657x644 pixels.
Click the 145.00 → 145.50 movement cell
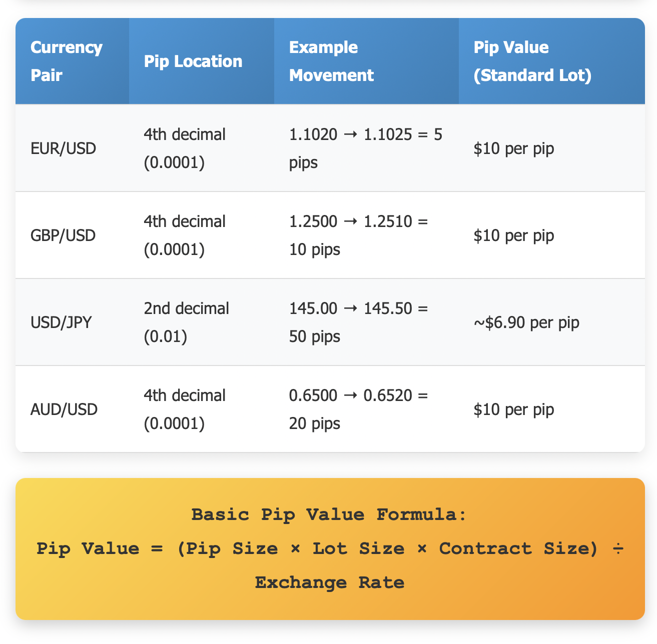[x=366, y=322]
